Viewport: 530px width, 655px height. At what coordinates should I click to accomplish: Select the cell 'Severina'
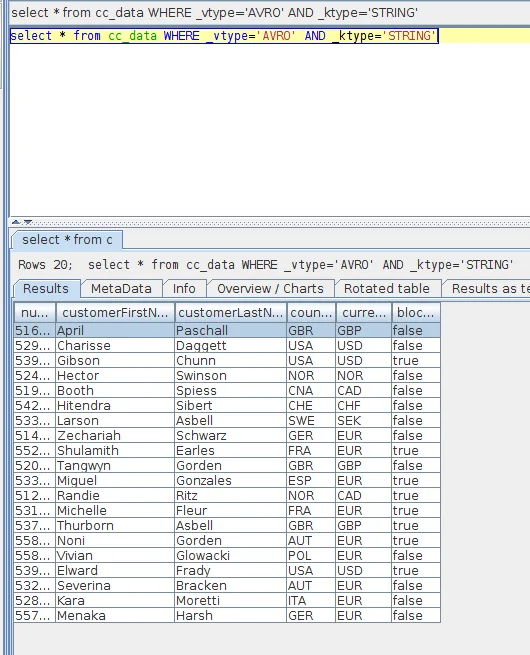pyautogui.click(x=115, y=586)
